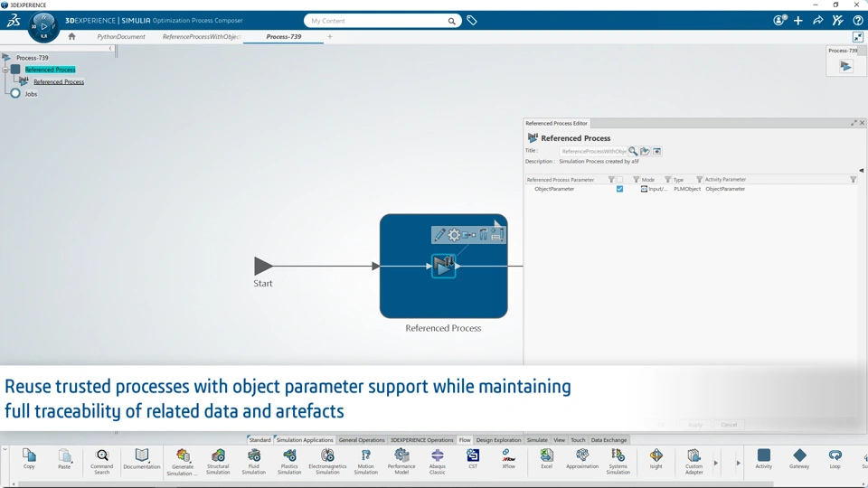The height and width of the screenshot is (488, 868).
Task: Run Process-739 using the play thumbnail
Action: (846, 66)
